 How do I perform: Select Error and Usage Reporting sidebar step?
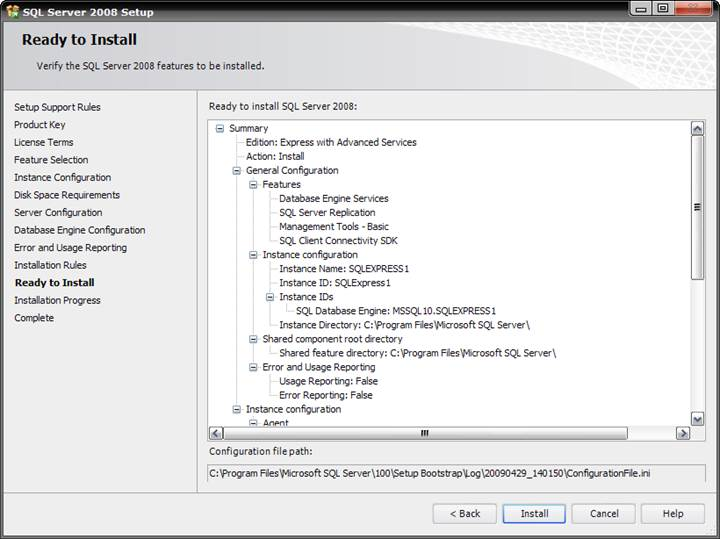(x=70, y=247)
